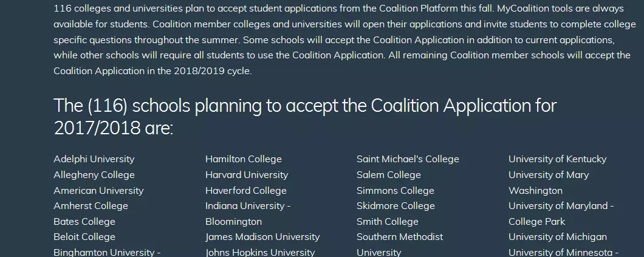Click University of Michigan
The height and width of the screenshot is (257, 644).
[558, 237]
